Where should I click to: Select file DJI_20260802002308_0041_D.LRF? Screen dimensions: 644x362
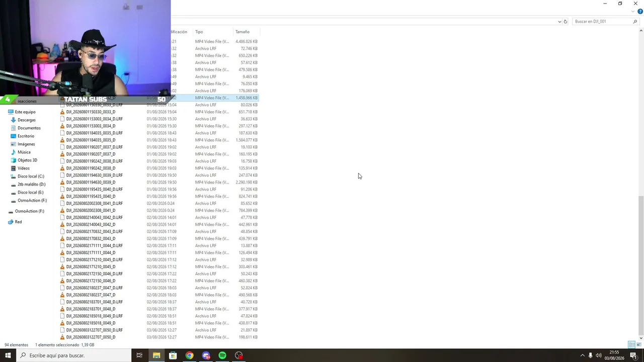pos(95,204)
